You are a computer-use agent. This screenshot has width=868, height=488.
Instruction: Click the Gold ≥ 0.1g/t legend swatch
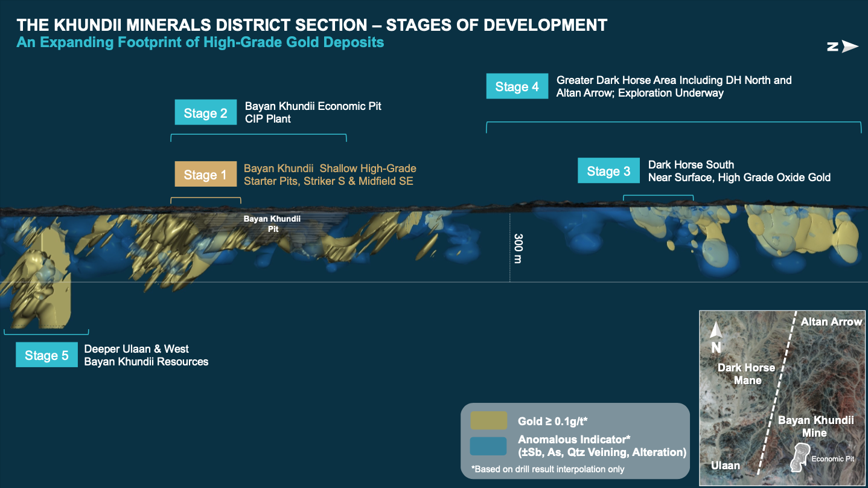488,420
